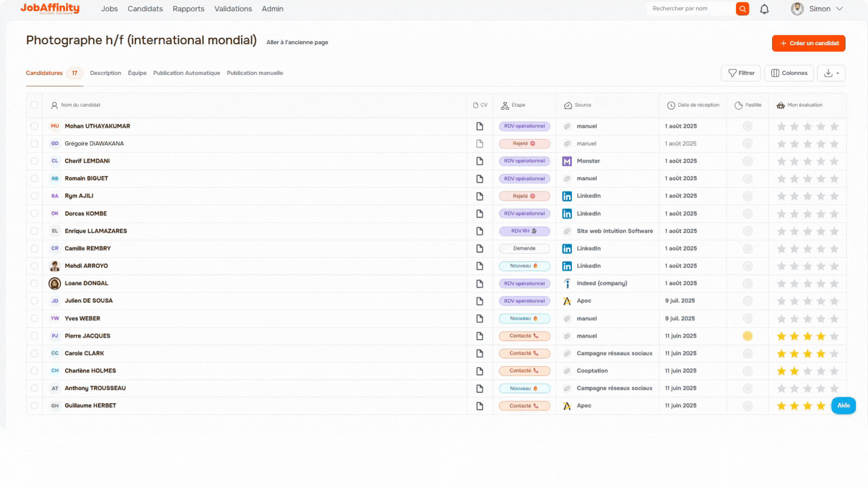Open the Colonnes column selector
Viewport: 868px width, 488px height.
[x=789, y=73]
